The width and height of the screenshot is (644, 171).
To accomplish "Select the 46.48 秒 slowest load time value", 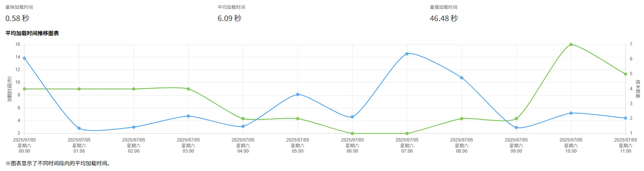I will 444,18.
